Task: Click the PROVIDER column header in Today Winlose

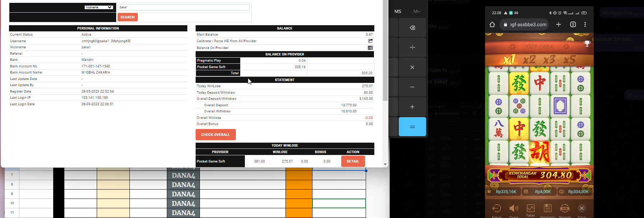Action: click(220, 152)
